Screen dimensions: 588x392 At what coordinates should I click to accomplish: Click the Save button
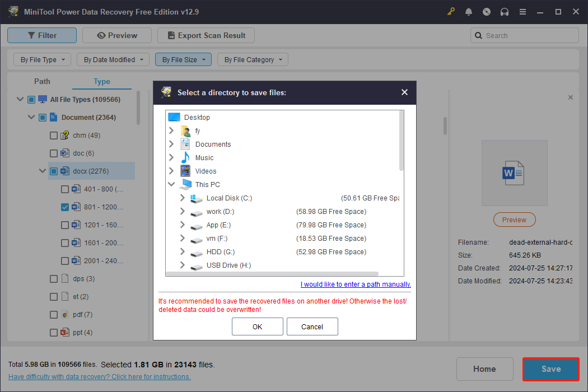[551, 369]
